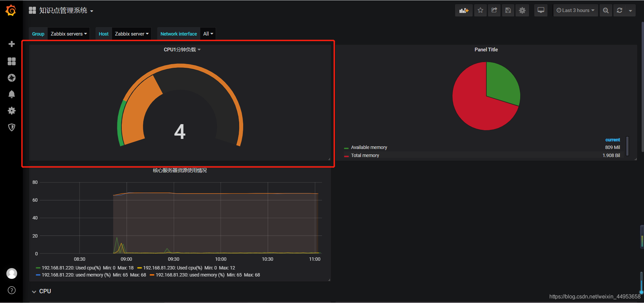Screen dimensions: 644x303
Task: Open the Help question mark icon
Action: [x=12, y=290]
